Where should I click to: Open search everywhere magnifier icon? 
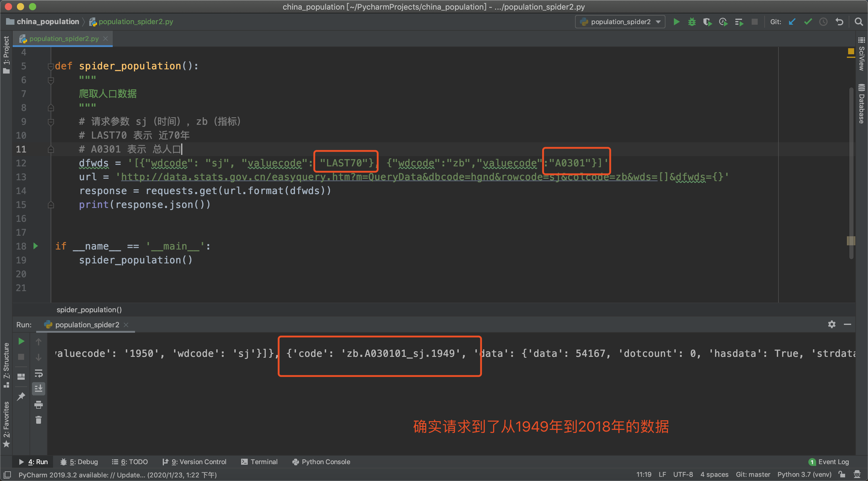click(859, 22)
